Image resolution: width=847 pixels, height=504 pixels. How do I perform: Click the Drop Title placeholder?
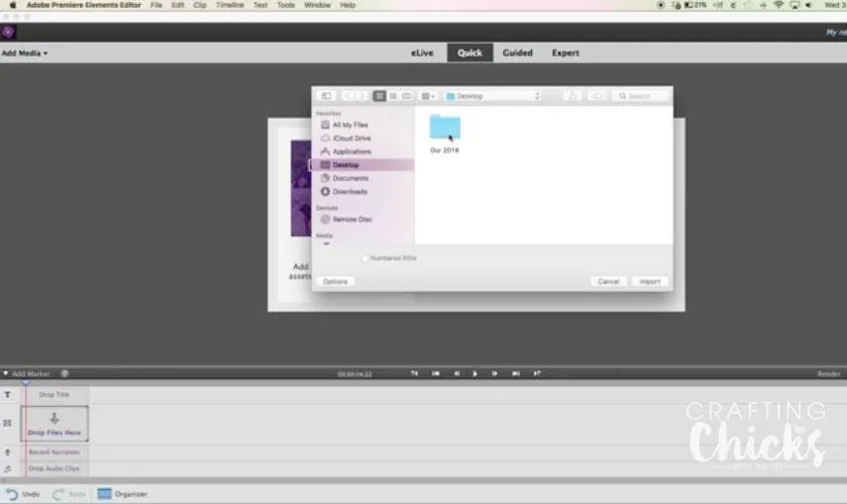point(54,395)
